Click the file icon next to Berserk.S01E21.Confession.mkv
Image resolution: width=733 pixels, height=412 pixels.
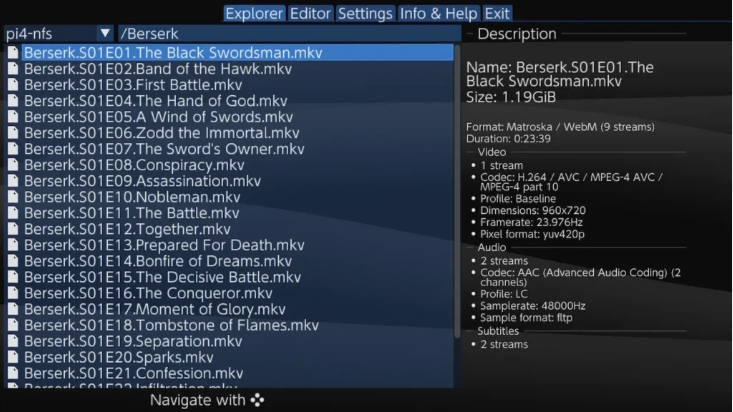tap(13, 373)
